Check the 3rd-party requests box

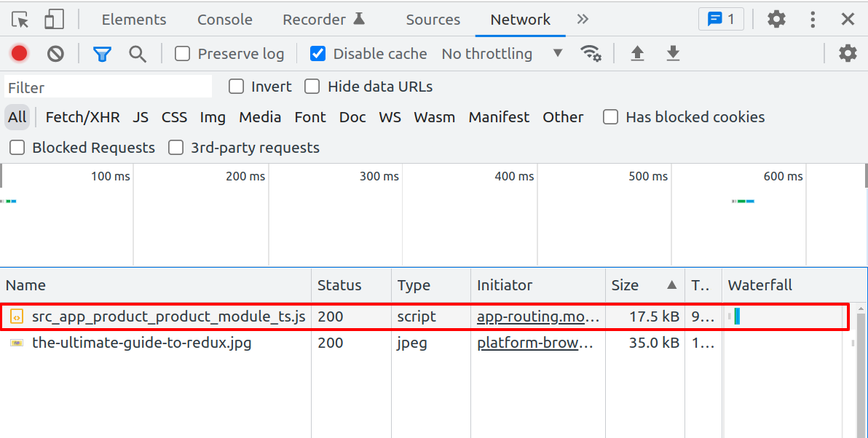[176, 148]
